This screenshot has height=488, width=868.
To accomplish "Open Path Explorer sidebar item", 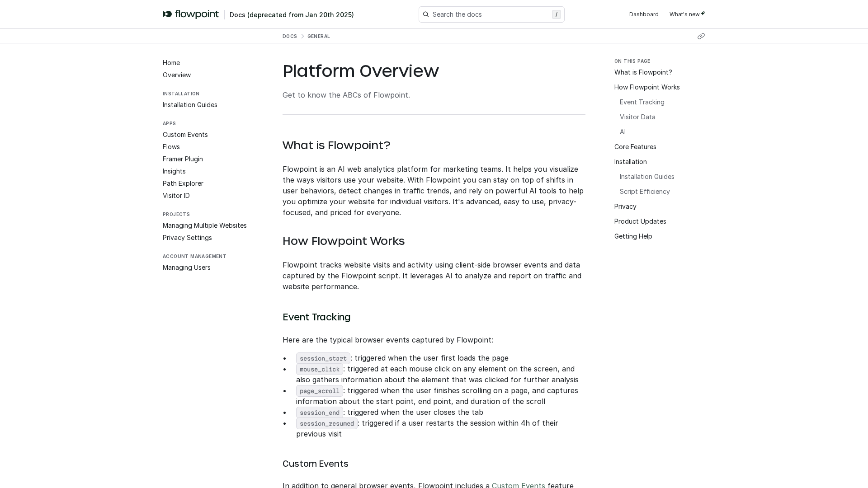I will (x=183, y=183).
